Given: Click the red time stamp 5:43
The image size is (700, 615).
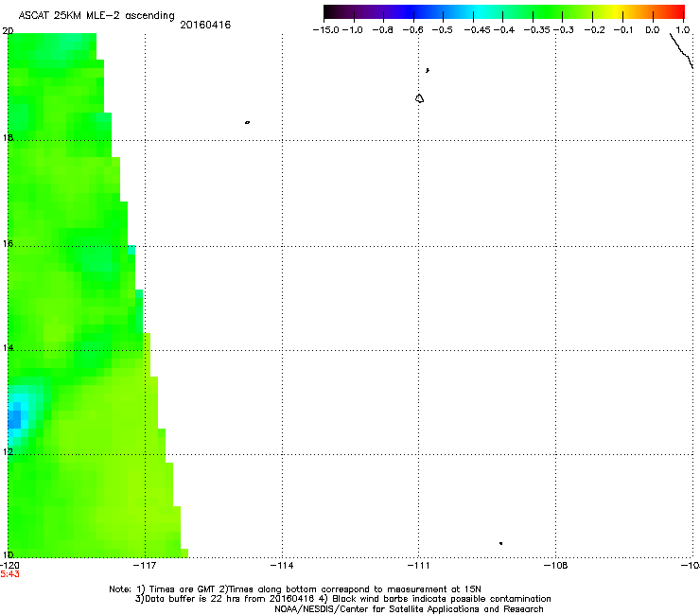Looking at the screenshot, I should click(x=9, y=574).
